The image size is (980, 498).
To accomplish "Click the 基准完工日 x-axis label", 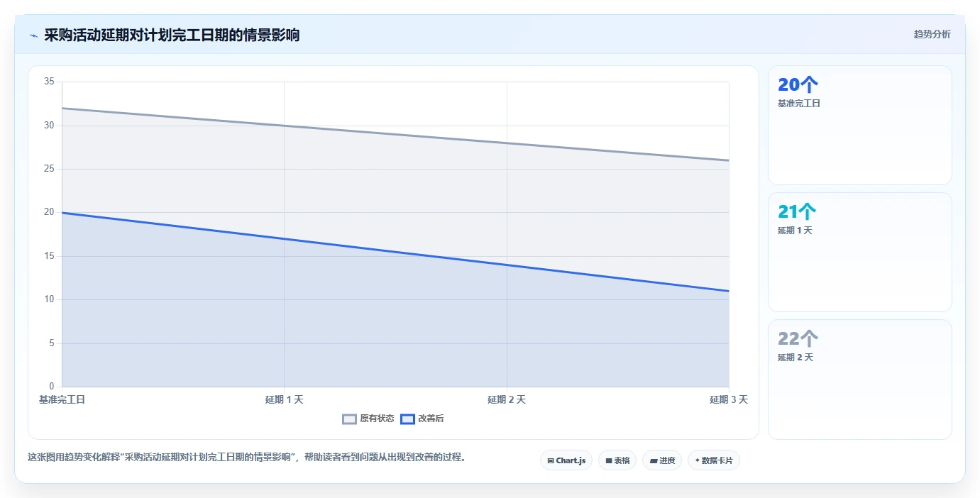I will [x=62, y=400].
